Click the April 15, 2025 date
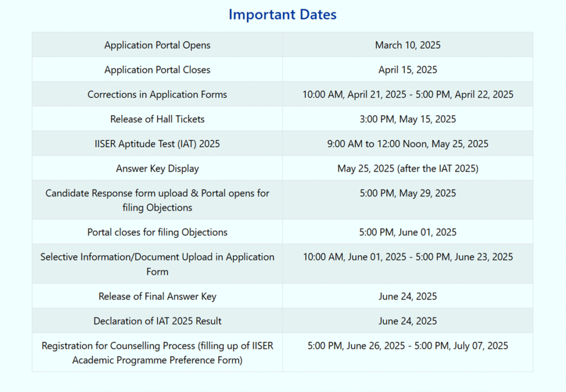566x392 pixels. coord(407,70)
